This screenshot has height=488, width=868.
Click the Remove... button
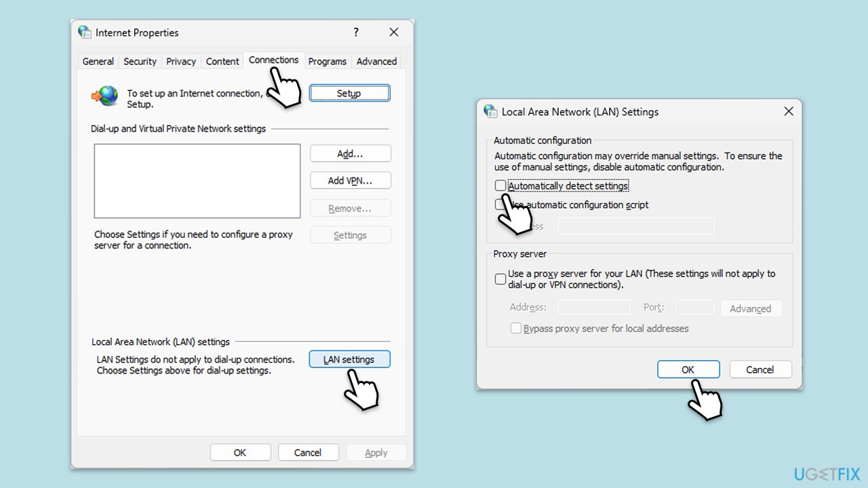click(351, 208)
